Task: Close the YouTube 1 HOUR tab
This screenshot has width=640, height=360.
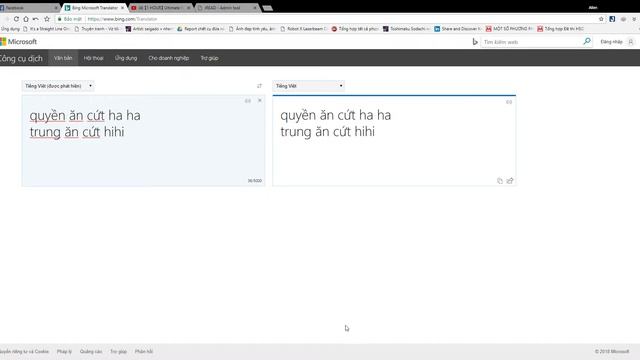Action: [x=188, y=8]
